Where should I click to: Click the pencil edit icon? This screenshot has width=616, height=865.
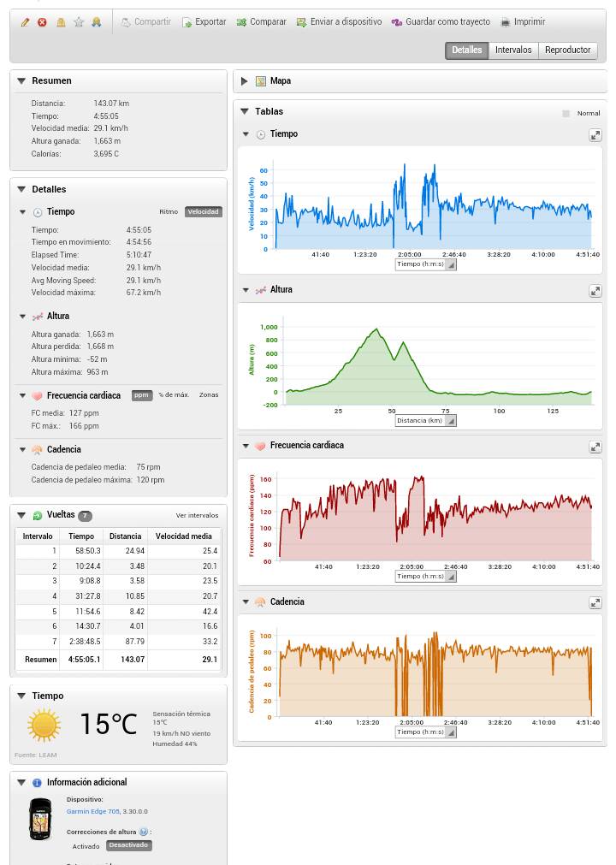point(25,22)
